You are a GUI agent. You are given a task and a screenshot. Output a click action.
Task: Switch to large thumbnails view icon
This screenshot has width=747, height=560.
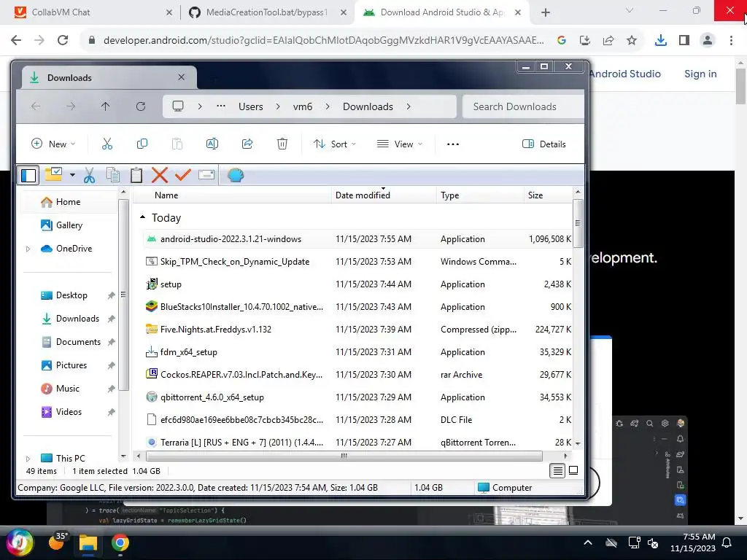(x=573, y=470)
